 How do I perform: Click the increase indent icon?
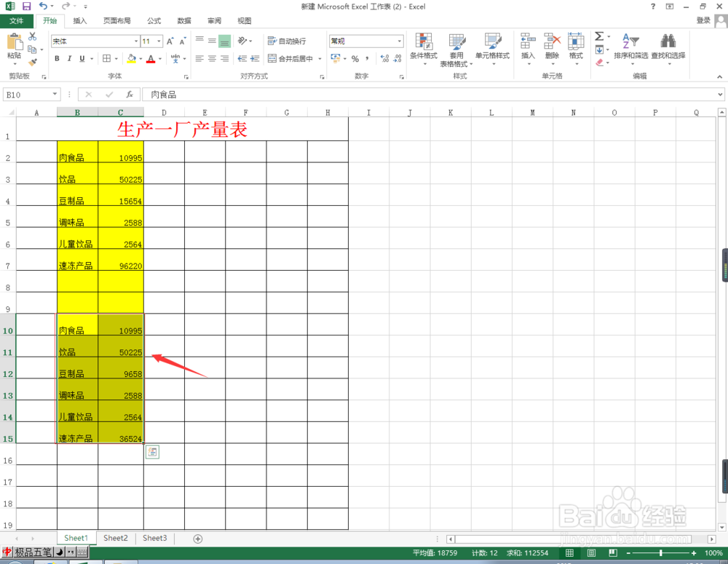tap(254, 58)
